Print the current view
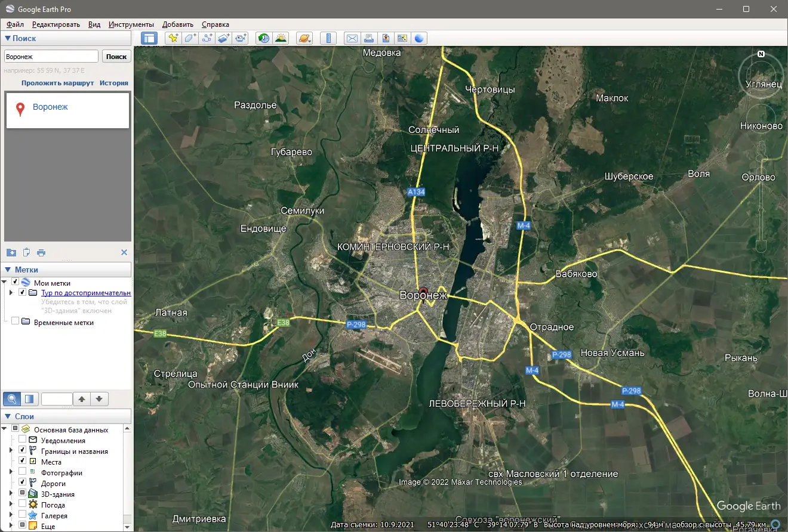The image size is (788, 532). tap(369, 38)
